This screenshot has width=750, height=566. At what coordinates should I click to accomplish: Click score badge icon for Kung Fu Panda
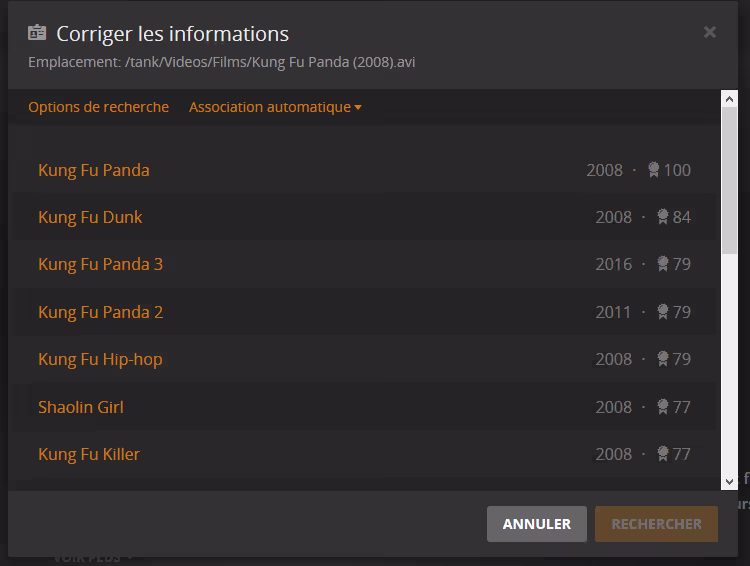click(x=653, y=170)
